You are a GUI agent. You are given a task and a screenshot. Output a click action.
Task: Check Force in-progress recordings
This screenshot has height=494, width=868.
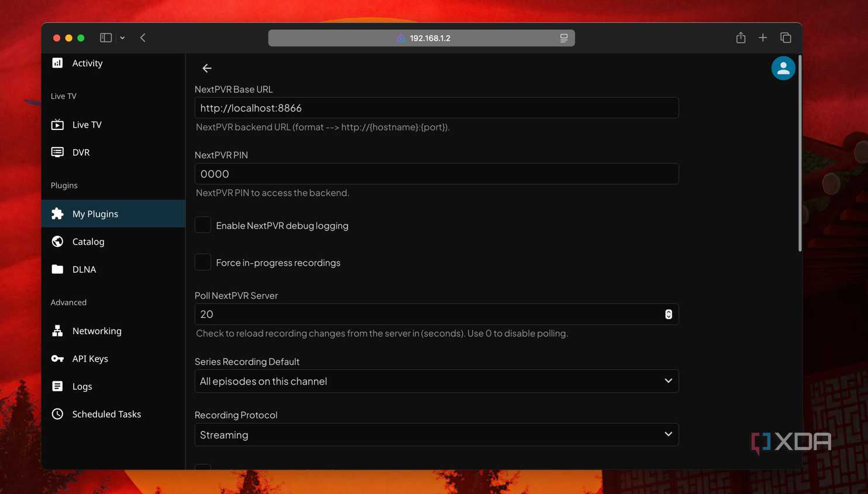tap(202, 262)
